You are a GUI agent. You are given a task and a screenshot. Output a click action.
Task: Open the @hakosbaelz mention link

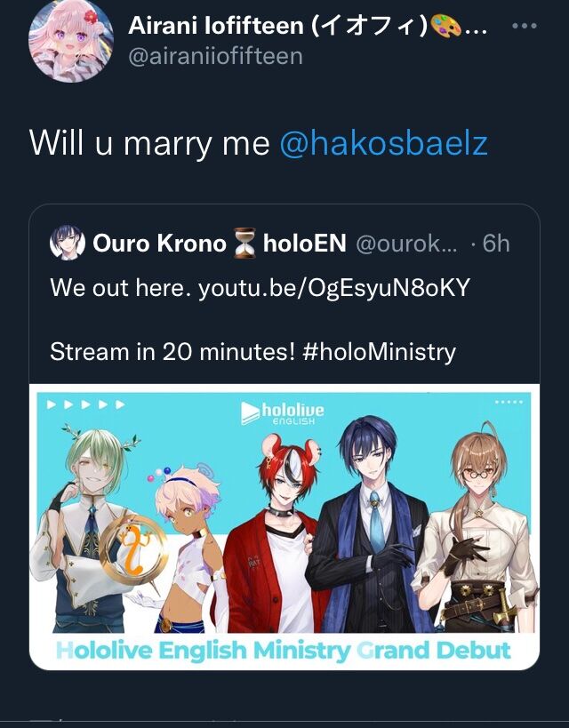pos(384,143)
